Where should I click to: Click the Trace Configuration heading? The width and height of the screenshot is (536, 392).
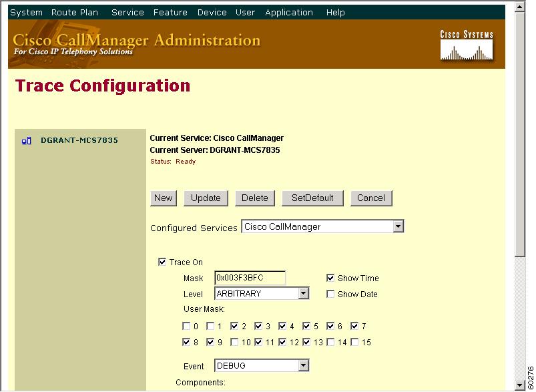(103, 85)
